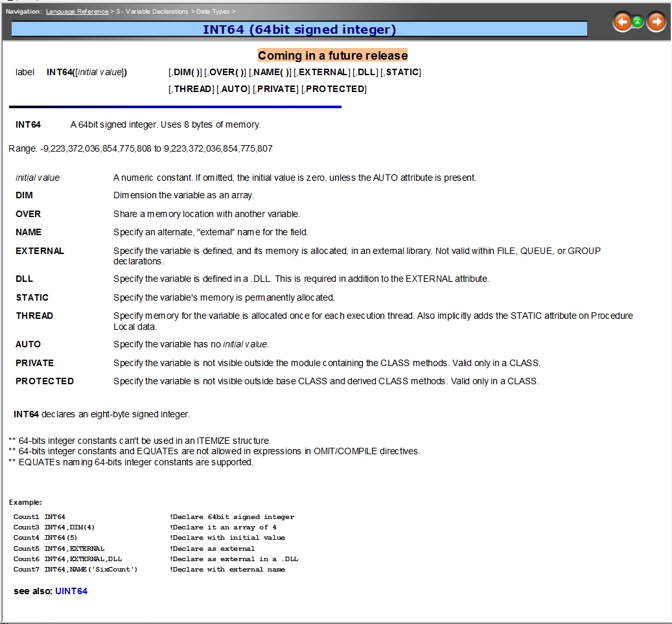The width and height of the screenshot is (672, 624).
Task: Click the PROTECTED attribute name in the table
Action: (x=45, y=381)
